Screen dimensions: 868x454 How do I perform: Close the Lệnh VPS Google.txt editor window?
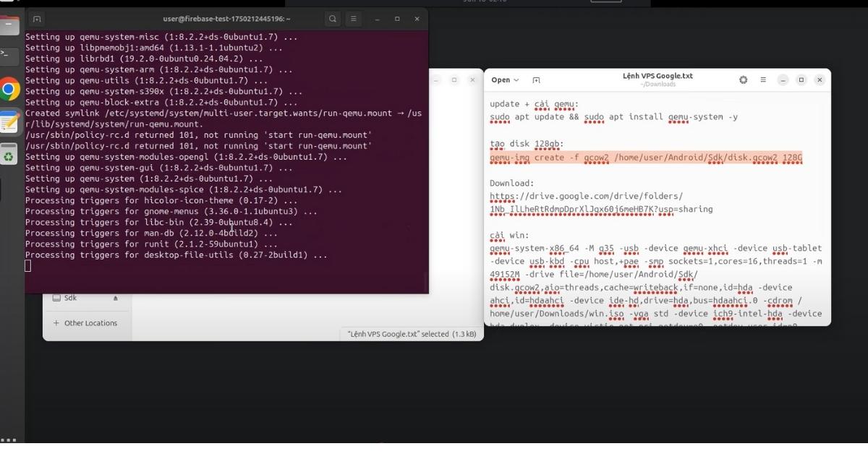[820, 80]
